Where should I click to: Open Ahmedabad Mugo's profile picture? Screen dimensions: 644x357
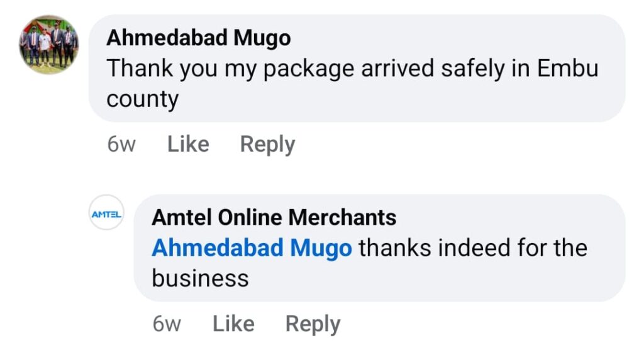pyautogui.click(x=49, y=45)
